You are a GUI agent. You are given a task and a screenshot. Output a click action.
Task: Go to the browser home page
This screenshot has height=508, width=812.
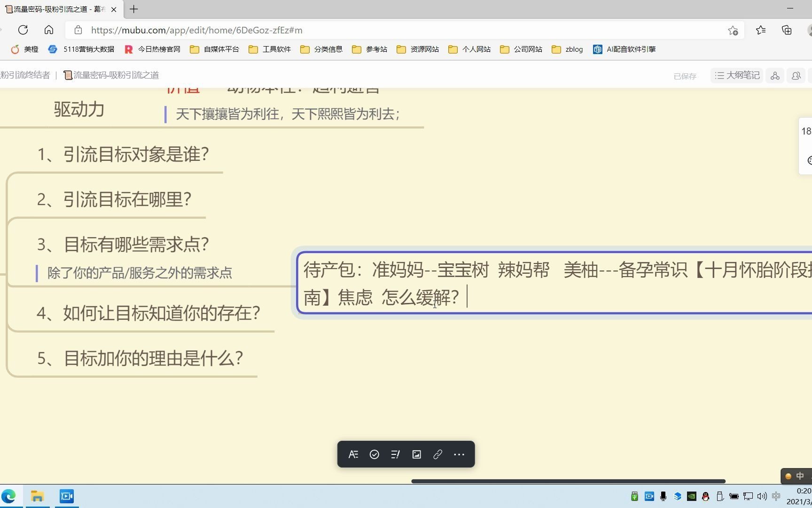click(x=49, y=30)
